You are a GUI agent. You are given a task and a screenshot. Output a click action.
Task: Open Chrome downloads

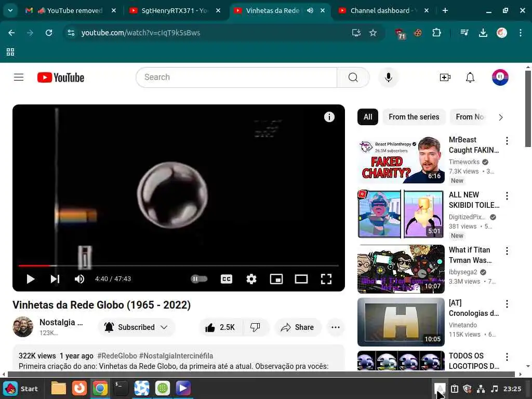(x=483, y=33)
